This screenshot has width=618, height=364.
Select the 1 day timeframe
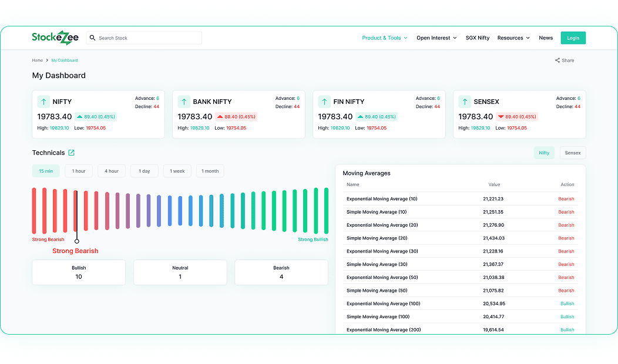[x=145, y=171]
